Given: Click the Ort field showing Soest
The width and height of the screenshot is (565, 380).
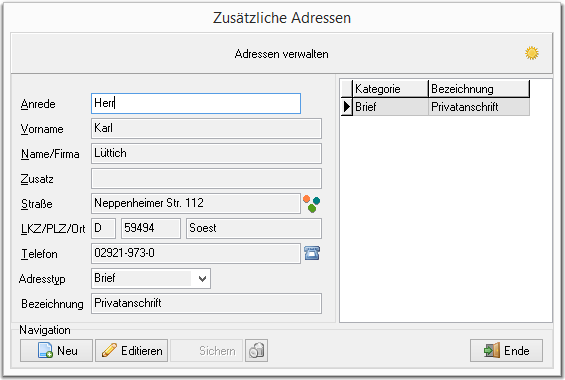Looking at the screenshot, I should (254, 228).
